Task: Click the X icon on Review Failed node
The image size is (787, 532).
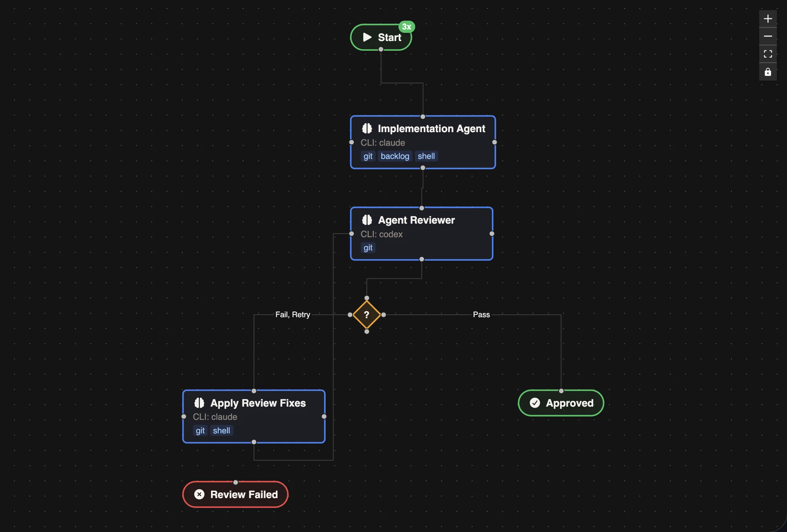Action: pos(199,494)
